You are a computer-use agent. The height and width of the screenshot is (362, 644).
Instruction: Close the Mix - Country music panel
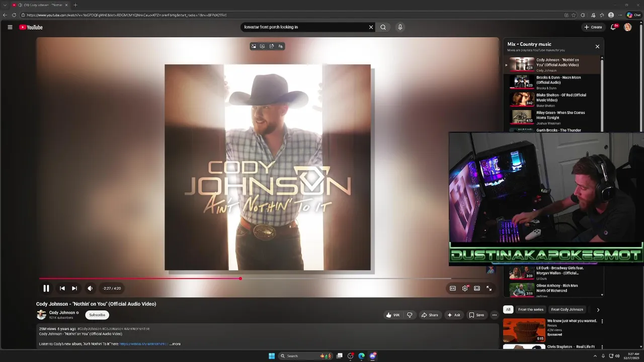(597, 46)
